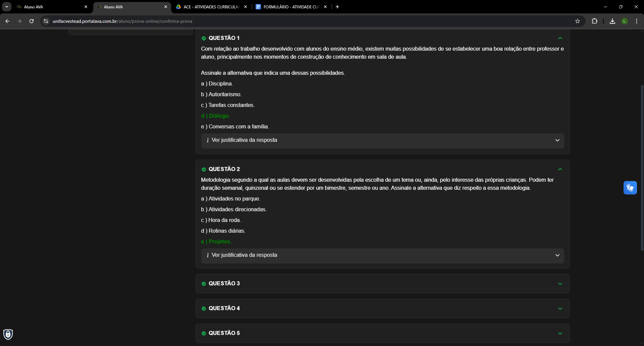Bookmark this page with the star icon
This screenshot has height=346, width=644.
(578, 21)
